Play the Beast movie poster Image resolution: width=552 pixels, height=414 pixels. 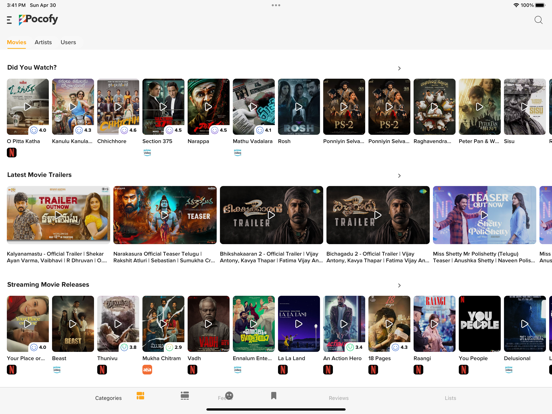coord(73,324)
